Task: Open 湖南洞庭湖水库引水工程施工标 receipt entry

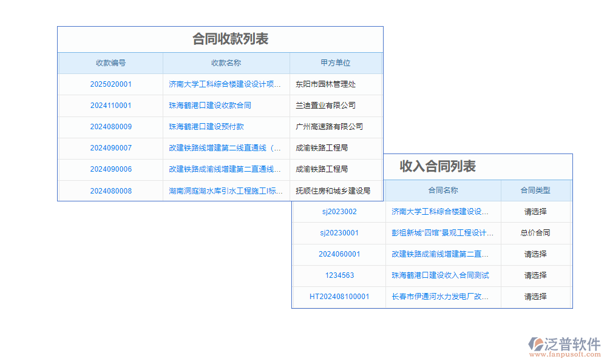Action: [225, 190]
